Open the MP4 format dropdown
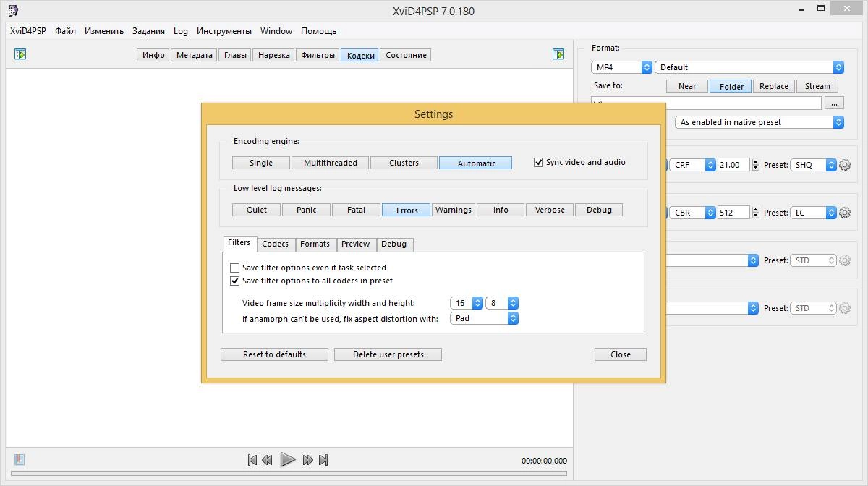This screenshot has width=868, height=486. point(622,67)
